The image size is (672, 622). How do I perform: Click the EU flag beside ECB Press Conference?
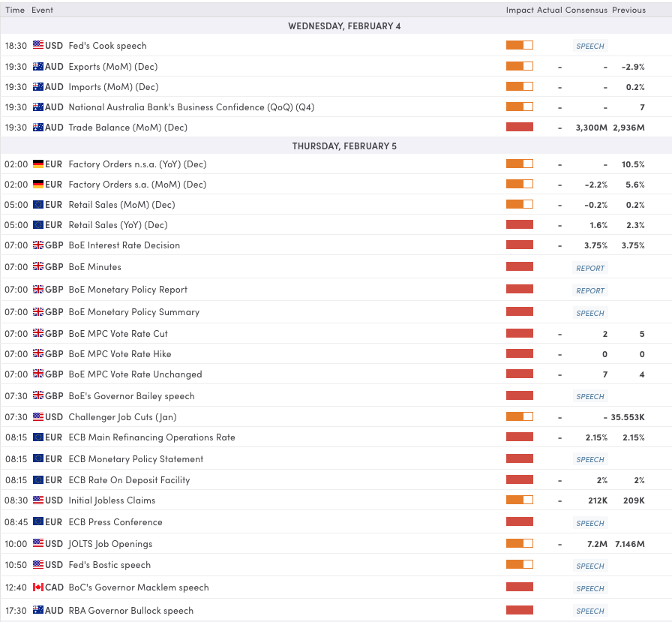pyautogui.click(x=38, y=521)
